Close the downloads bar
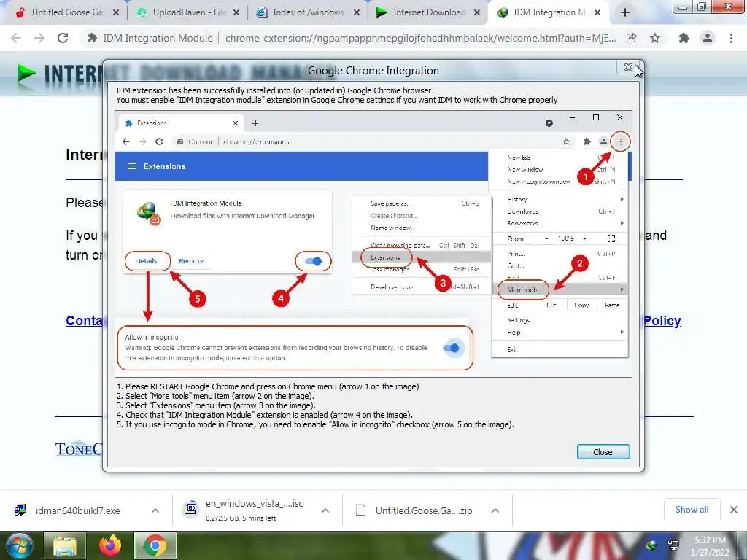747x560 pixels. (734, 510)
